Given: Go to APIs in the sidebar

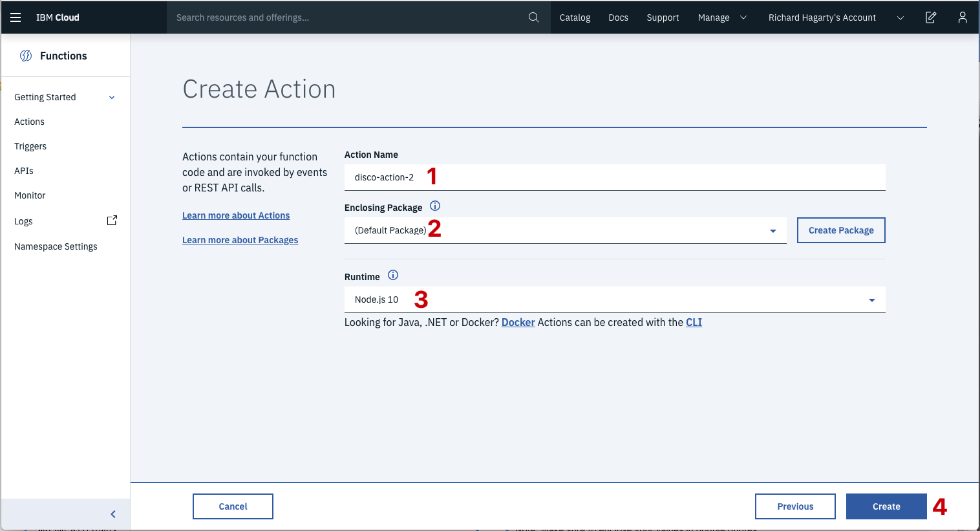Looking at the screenshot, I should tap(24, 171).
